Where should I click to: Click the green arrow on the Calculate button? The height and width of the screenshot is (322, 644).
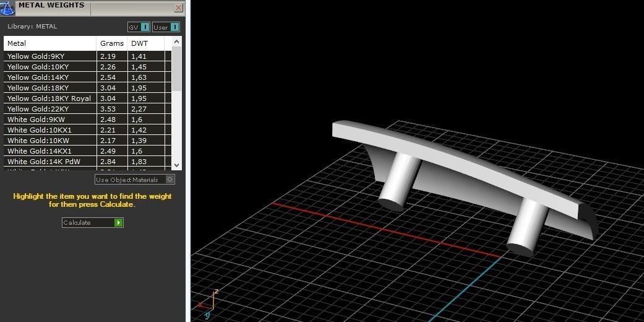pyautogui.click(x=119, y=222)
